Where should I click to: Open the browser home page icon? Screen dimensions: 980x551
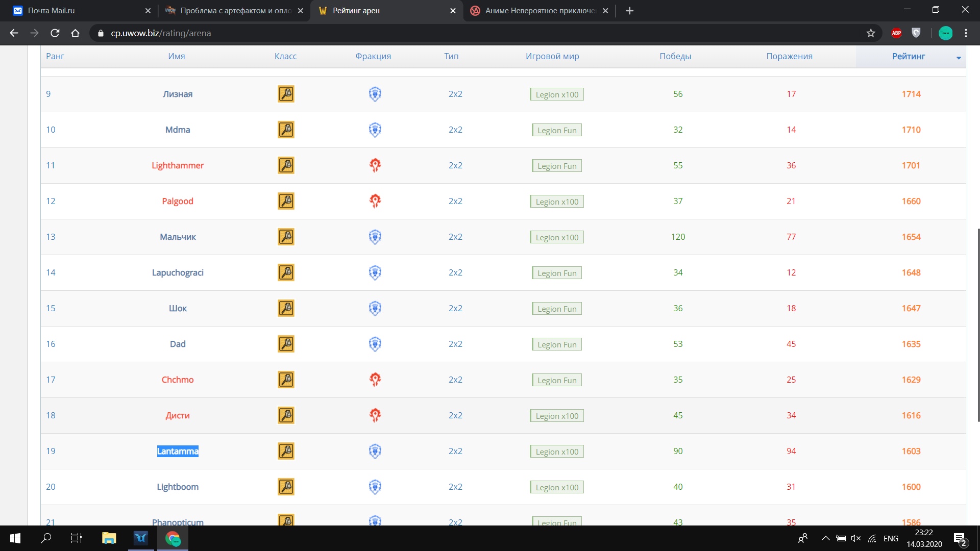click(76, 33)
